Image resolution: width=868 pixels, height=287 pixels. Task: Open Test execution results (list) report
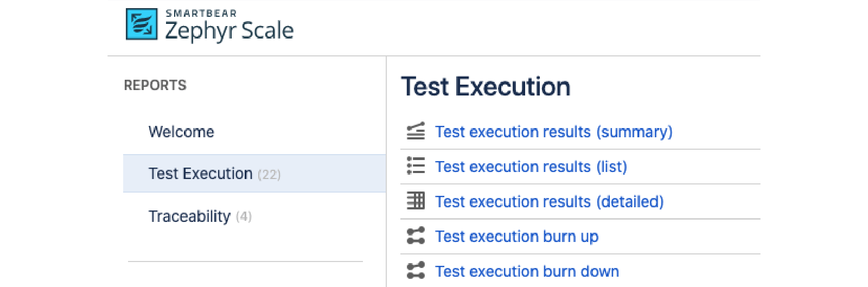click(x=531, y=167)
